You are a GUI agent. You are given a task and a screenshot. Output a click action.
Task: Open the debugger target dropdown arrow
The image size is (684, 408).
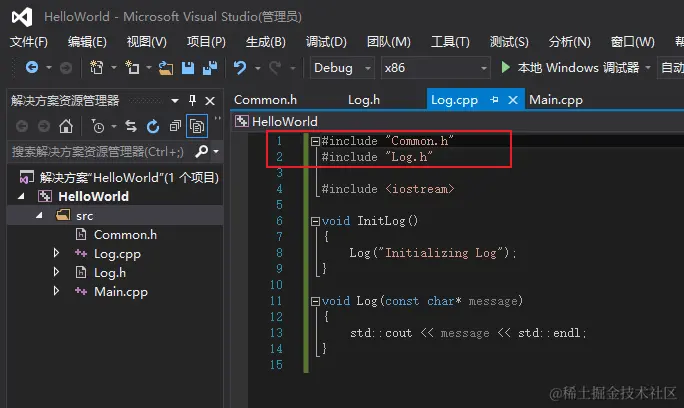click(x=648, y=68)
